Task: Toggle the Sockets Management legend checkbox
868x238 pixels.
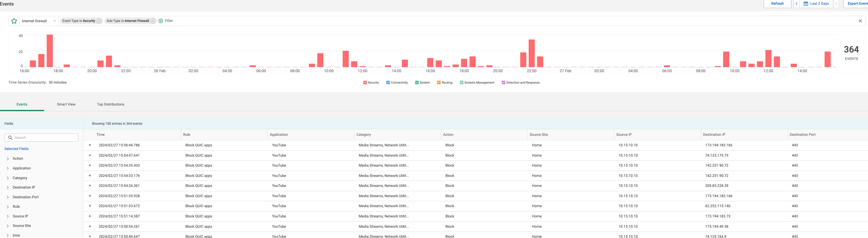Action: [461, 82]
